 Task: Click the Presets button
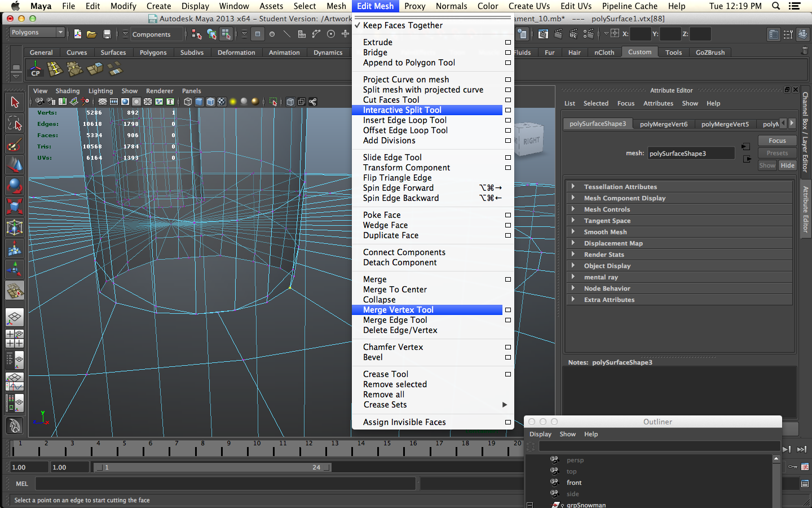[x=777, y=153]
